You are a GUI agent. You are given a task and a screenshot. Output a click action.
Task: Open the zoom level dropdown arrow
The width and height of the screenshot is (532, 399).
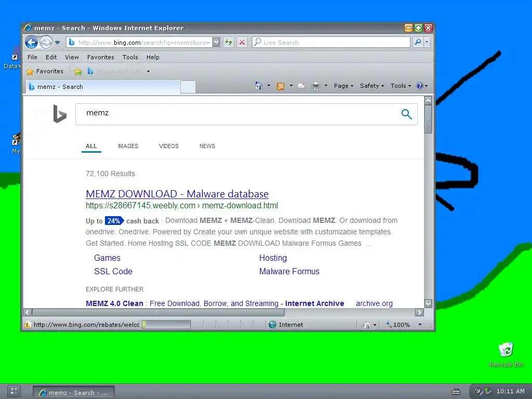[420, 325]
